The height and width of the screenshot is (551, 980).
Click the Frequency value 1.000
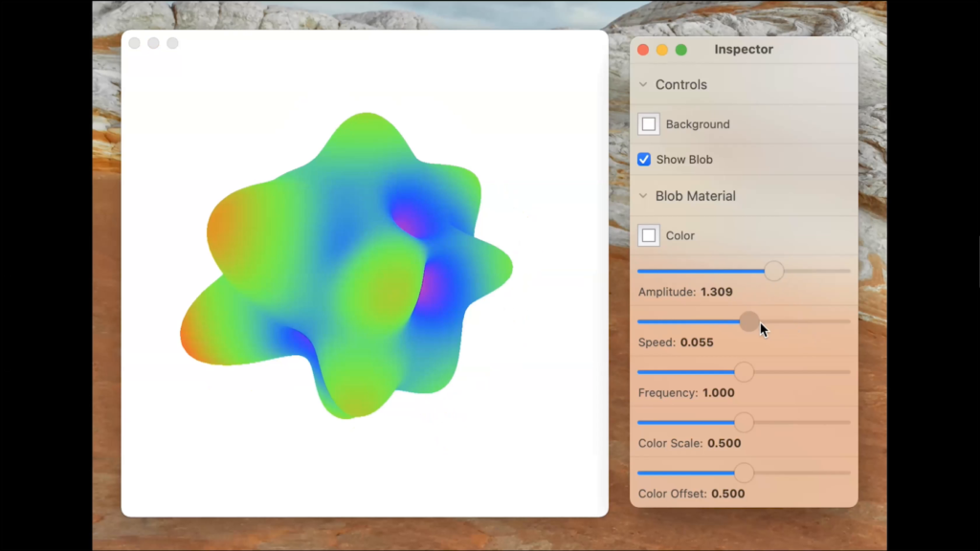coord(718,393)
